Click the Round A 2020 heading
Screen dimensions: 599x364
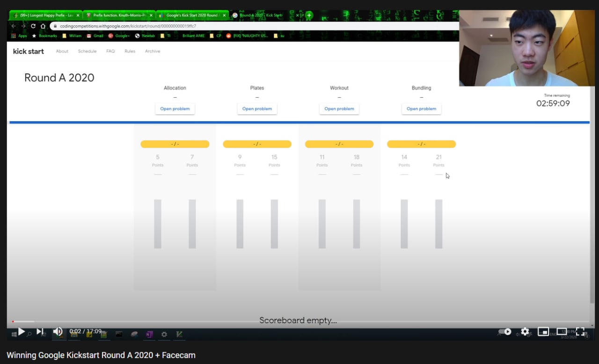point(59,78)
